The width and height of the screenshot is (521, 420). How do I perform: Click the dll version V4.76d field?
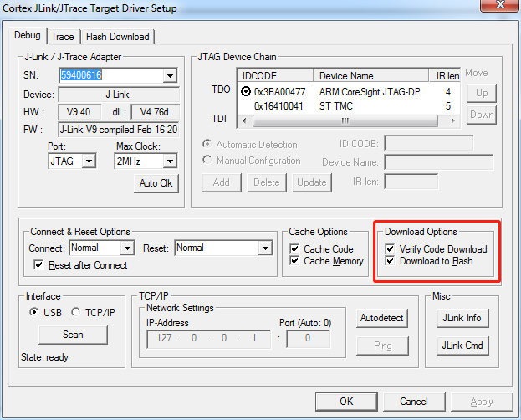click(x=155, y=112)
